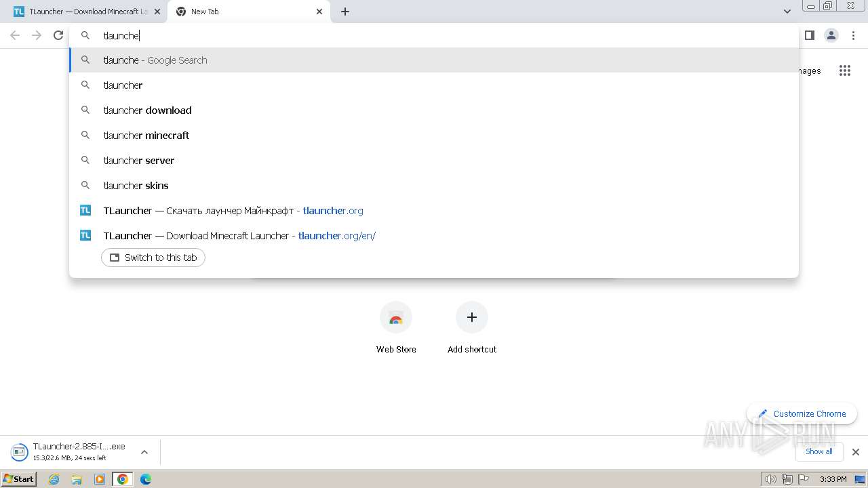Click the Add shortcut plus tile
Viewport: 868px width, 488px height.
click(472, 328)
